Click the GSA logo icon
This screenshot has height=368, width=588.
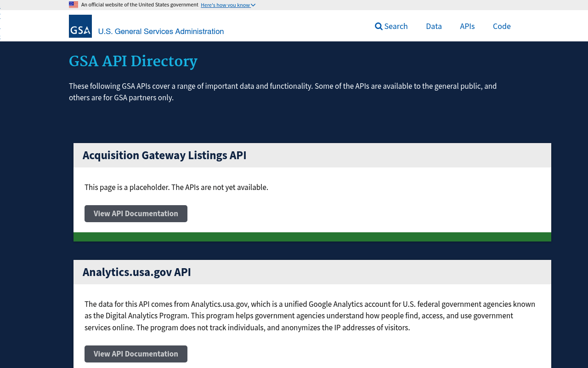80,26
